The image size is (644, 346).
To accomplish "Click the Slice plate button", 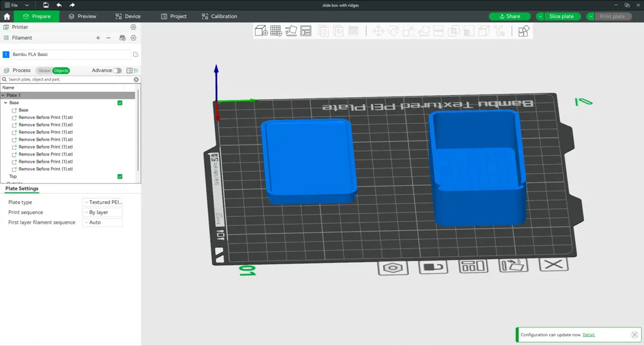I will [x=561, y=16].
